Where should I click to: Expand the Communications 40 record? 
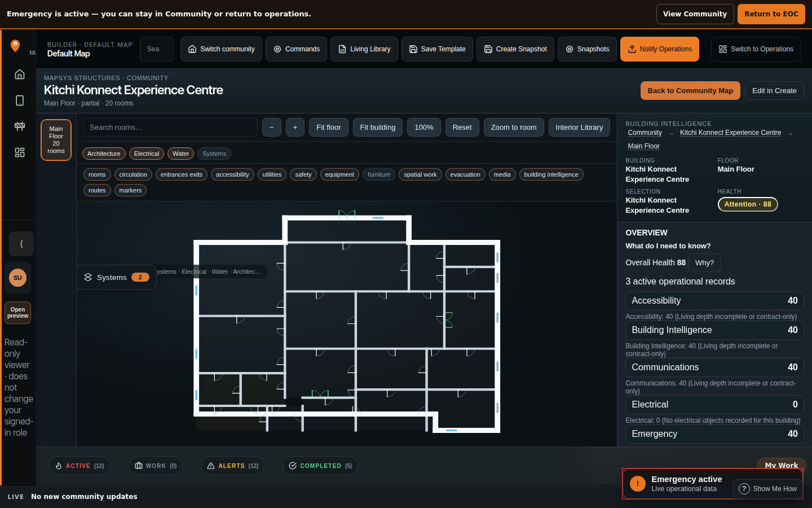pos(714,367)
